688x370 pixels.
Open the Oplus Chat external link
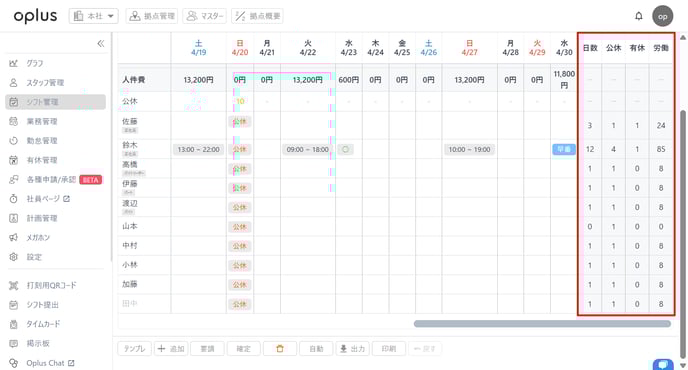(x=50, y=363)
